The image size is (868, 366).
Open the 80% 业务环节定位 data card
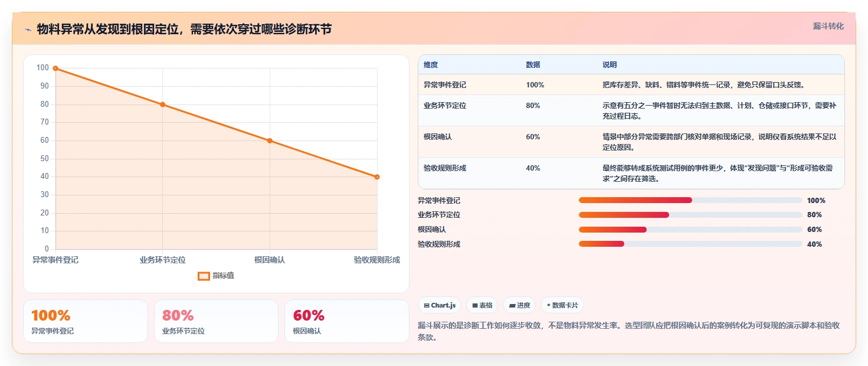[x=216, y=321]
